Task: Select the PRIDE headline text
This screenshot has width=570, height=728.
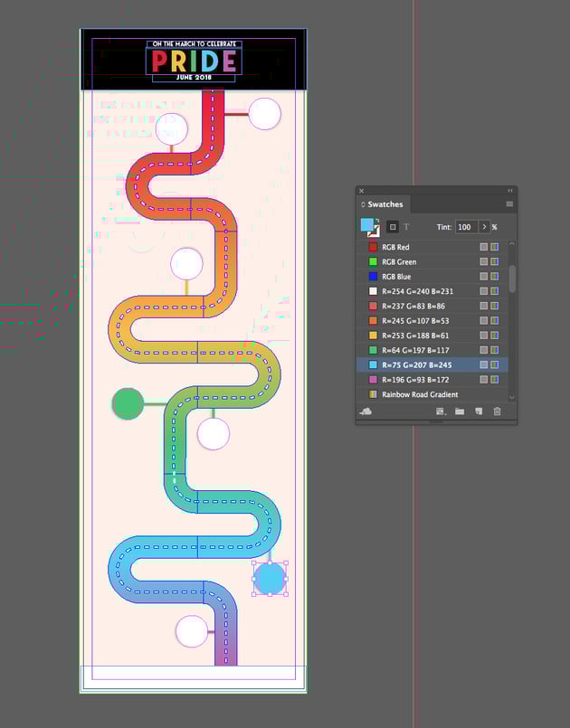Action: pyautogui.click(x=195, y=61)
